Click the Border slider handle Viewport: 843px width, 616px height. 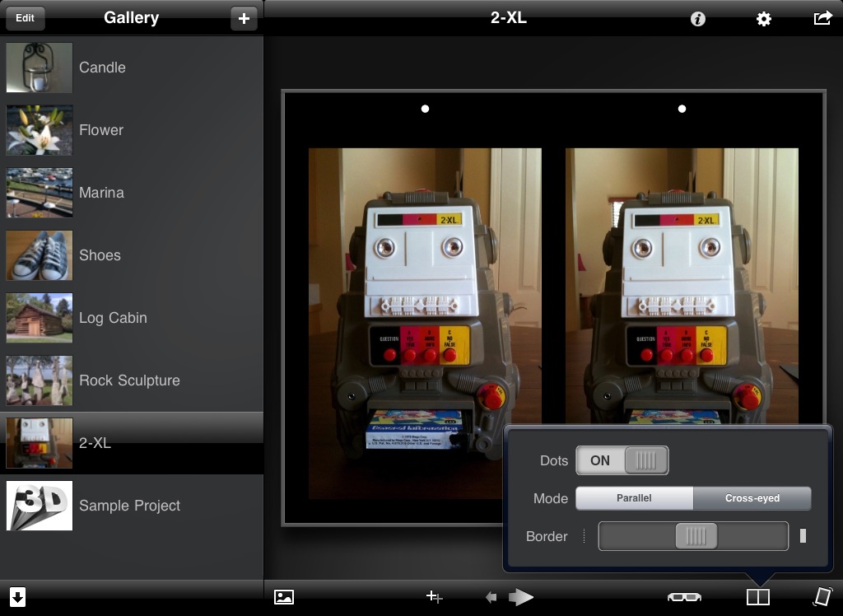(696, 536)
